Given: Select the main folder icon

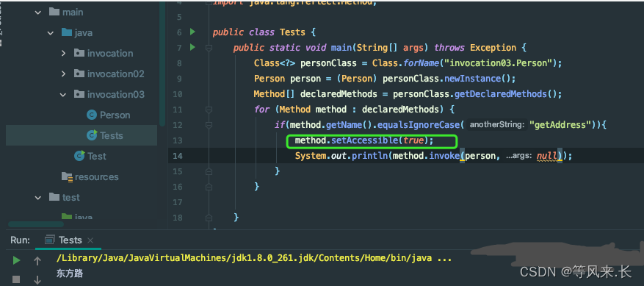Looking at the screenshot, I should tap(54, 12).
